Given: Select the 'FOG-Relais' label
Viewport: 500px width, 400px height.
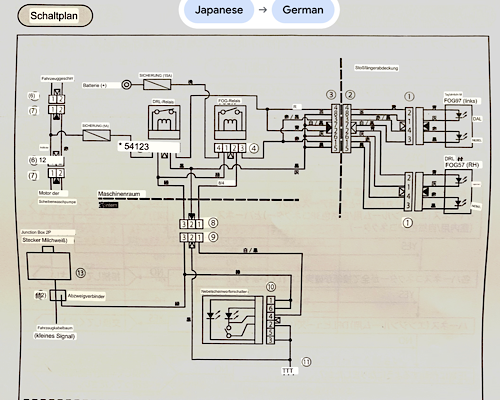Looking at the screenshot, I should [229, 100].
